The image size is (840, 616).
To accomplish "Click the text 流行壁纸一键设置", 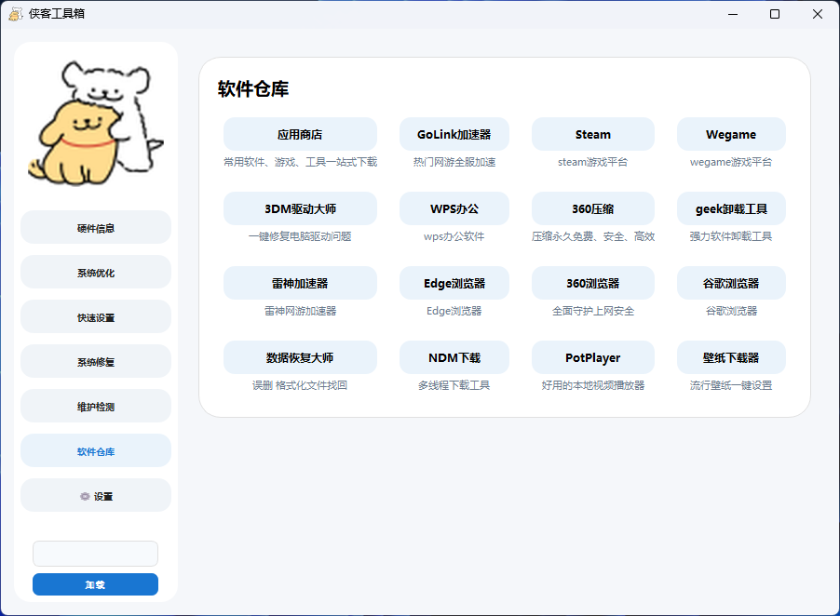I will pos(731,385).
